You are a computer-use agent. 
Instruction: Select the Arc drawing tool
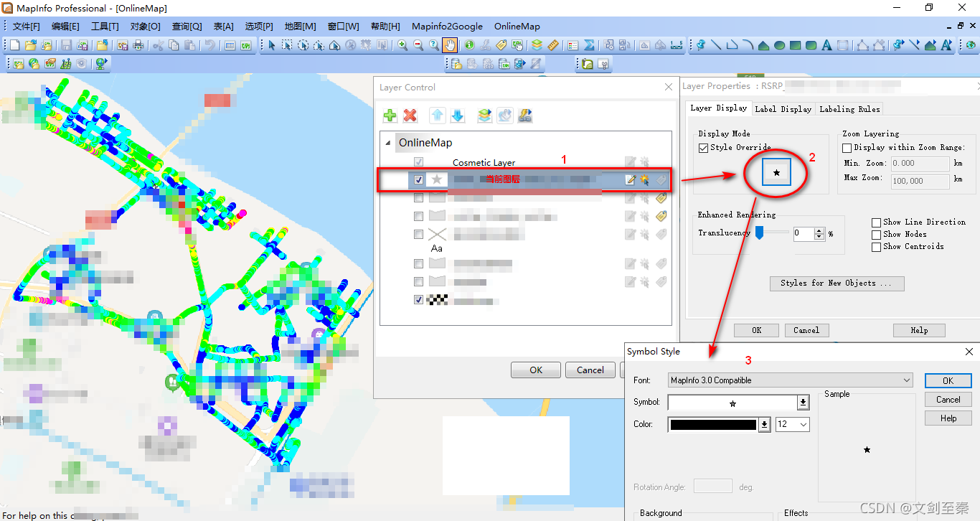(x=748, y=45)
